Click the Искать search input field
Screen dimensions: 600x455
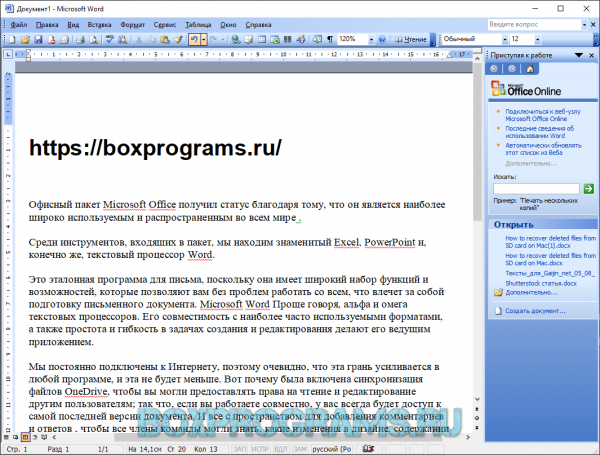536,189
